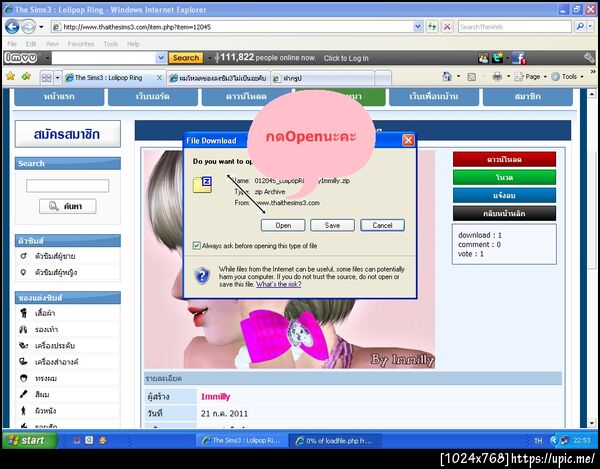Click the Quick Tabs grid icon

pos(46,78)
